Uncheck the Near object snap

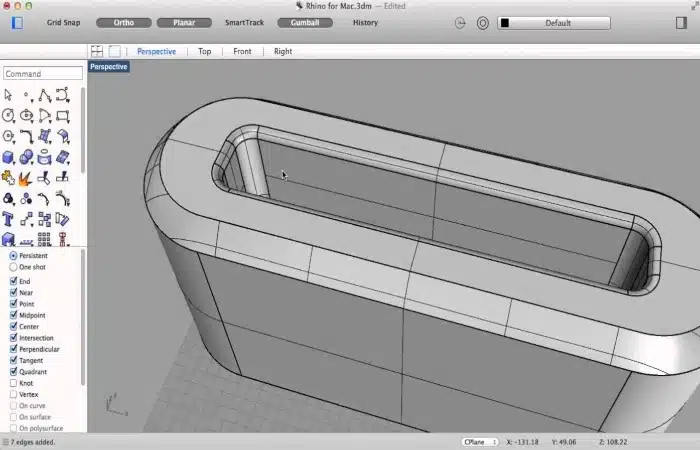coord(13,292)
